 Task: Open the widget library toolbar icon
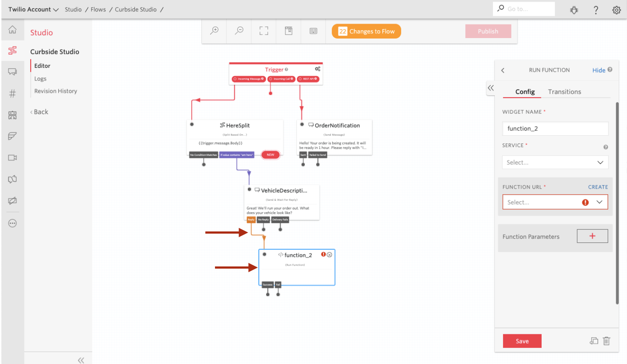coord(289,31)
